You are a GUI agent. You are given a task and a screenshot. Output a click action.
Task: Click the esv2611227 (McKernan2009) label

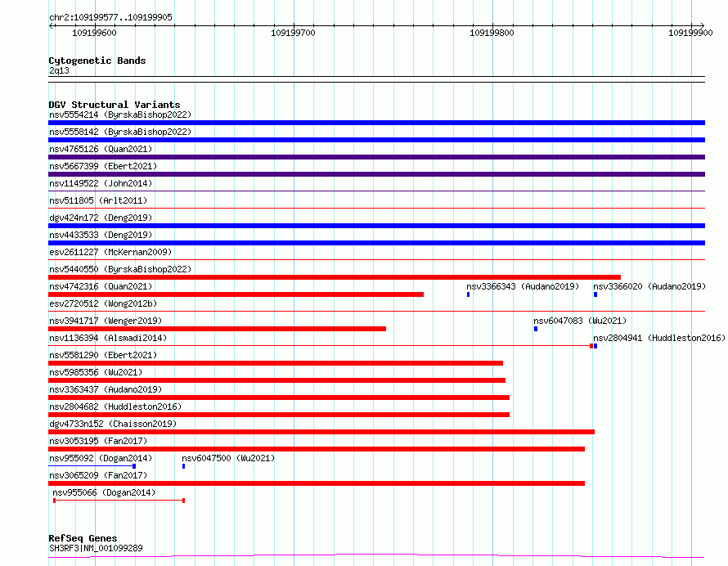tap(110, 252)
